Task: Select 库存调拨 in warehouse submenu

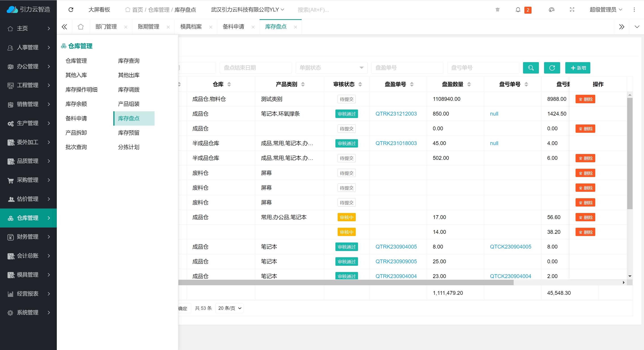Action: click(x=129, y=89)
